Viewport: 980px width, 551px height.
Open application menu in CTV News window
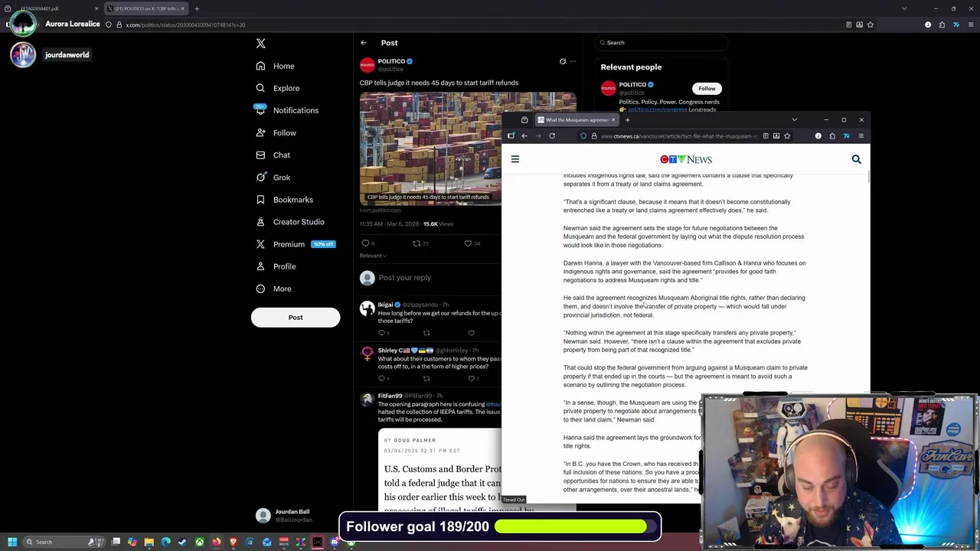861,136
